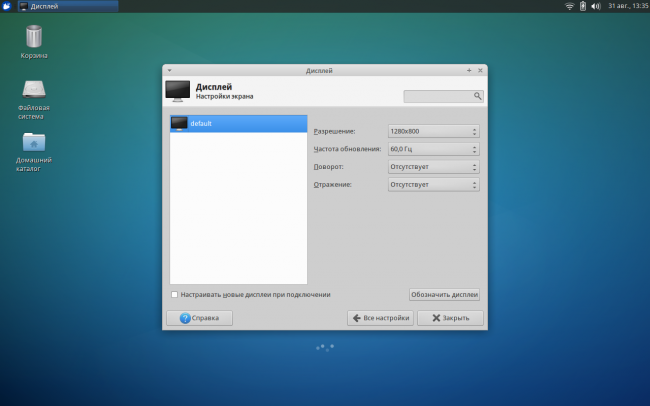
Task: Open the Wi-Fi network indicator
Action: click(x=570, y=6)
